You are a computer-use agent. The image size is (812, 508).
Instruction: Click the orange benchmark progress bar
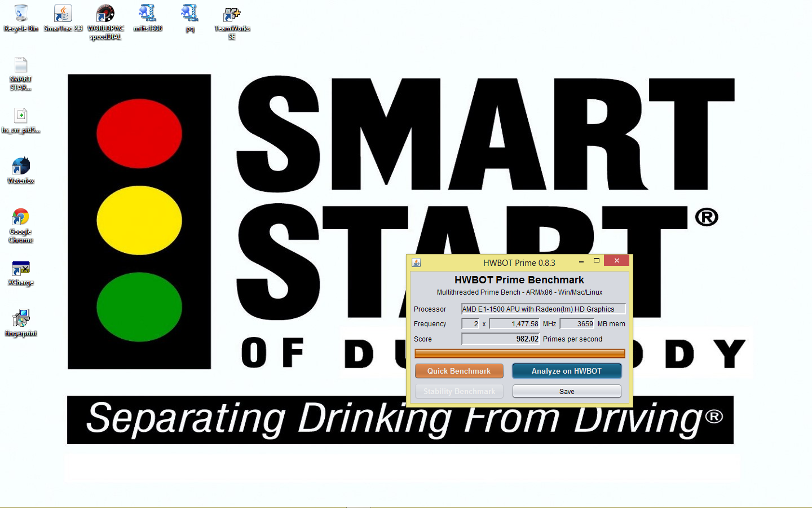[x=520, y=354]
